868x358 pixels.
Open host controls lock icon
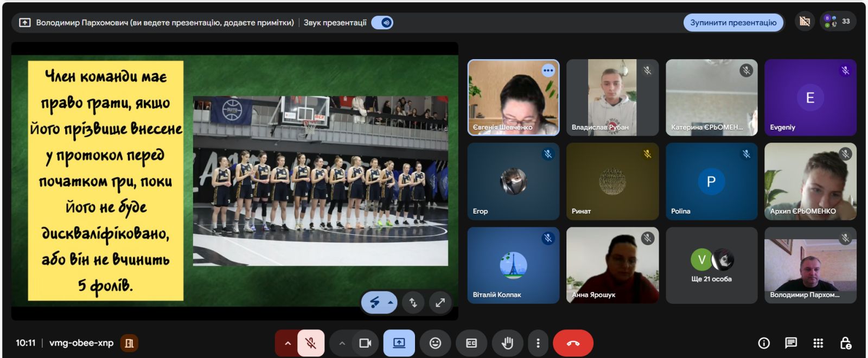[x=845, y=343]
